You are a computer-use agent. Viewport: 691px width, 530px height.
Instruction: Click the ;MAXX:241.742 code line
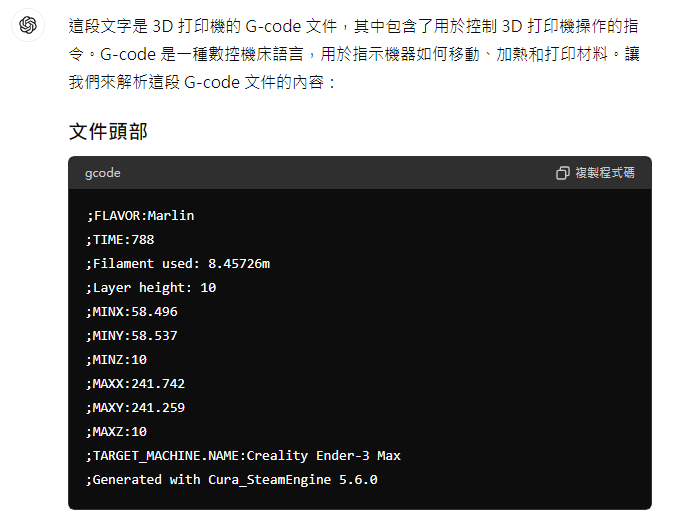click(136, 384)
